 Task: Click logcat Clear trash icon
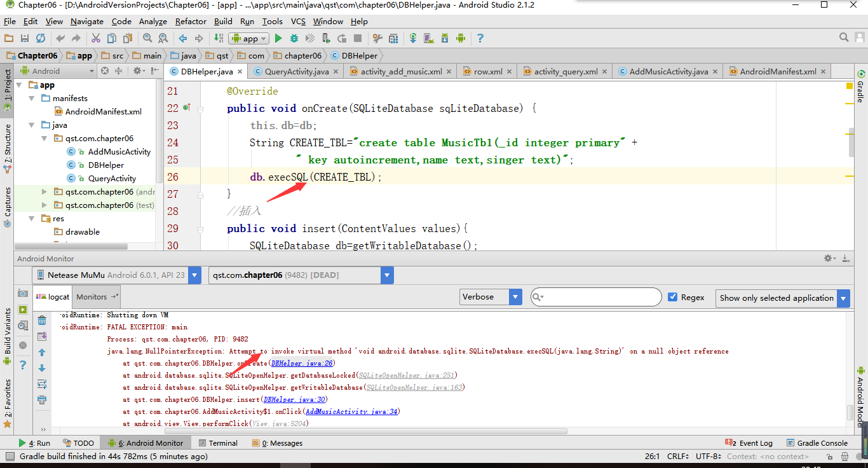pos(42,320)
